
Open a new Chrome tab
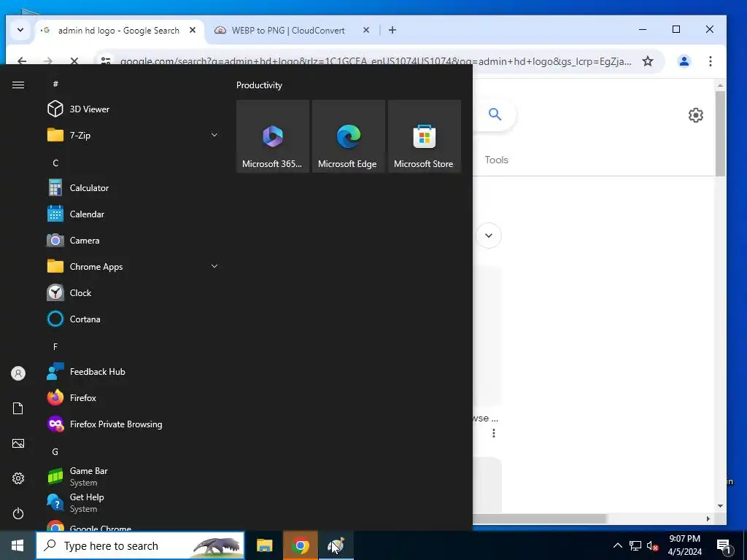click(392, 30)
